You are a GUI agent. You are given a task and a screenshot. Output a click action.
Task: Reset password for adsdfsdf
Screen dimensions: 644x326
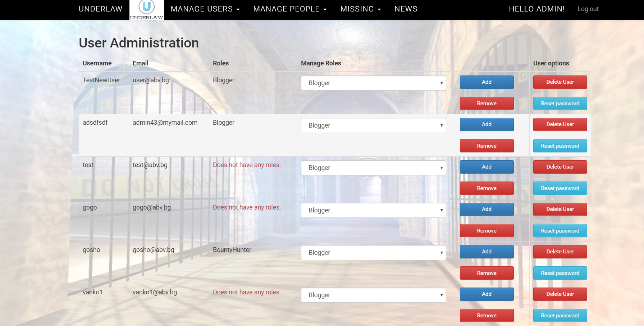(x=560, y=146)
